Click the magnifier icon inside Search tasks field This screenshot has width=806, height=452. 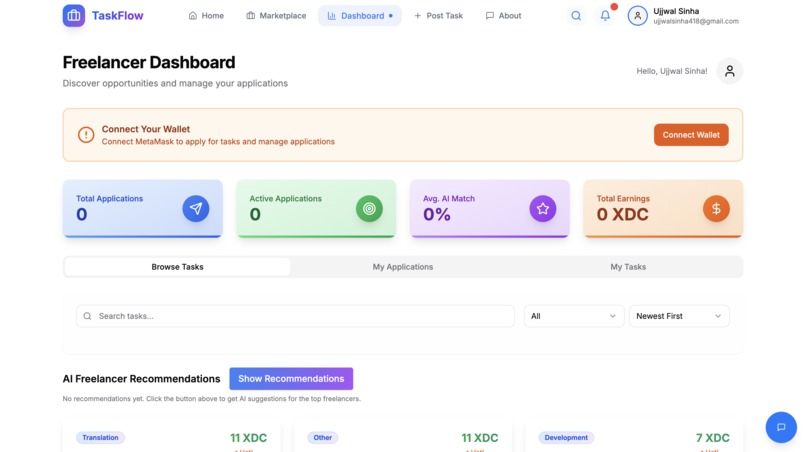[x=87, y=316]
